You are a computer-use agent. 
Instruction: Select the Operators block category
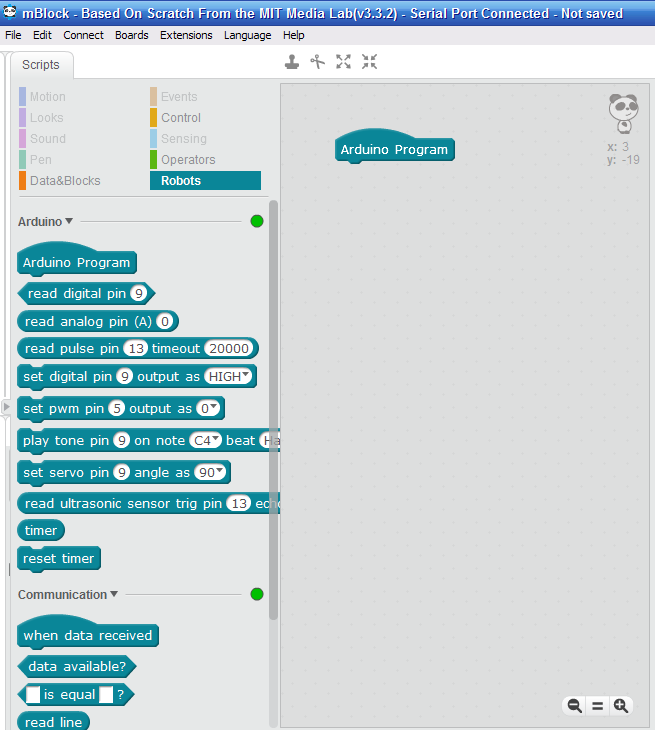tap(188, 160)
